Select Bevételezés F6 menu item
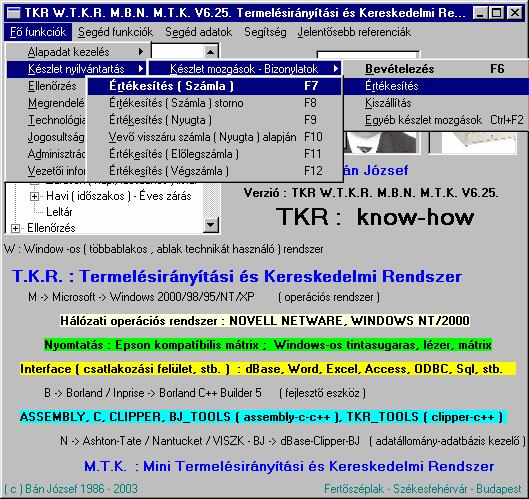The height and width of the screenshot is (499, 529). coord(436,69)
